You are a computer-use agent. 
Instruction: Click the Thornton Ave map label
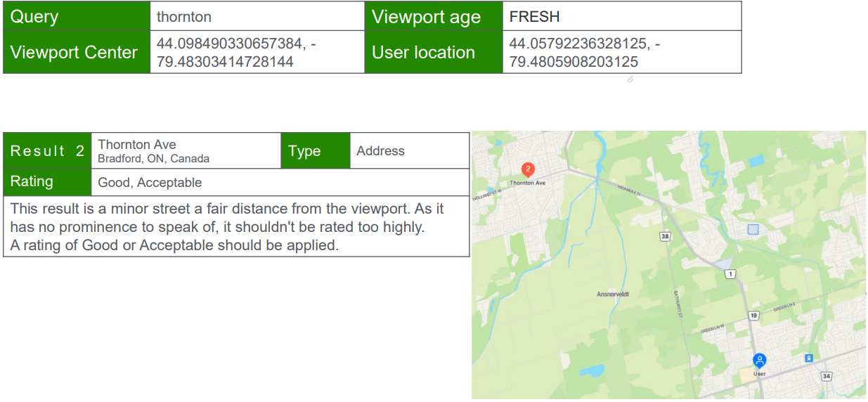(527, 183)
